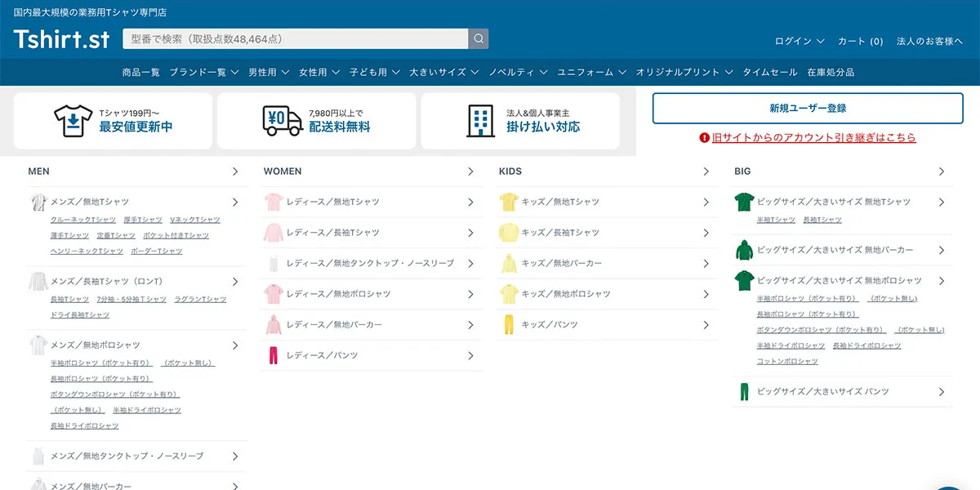Click the magnifier search button

coord(479,38)
